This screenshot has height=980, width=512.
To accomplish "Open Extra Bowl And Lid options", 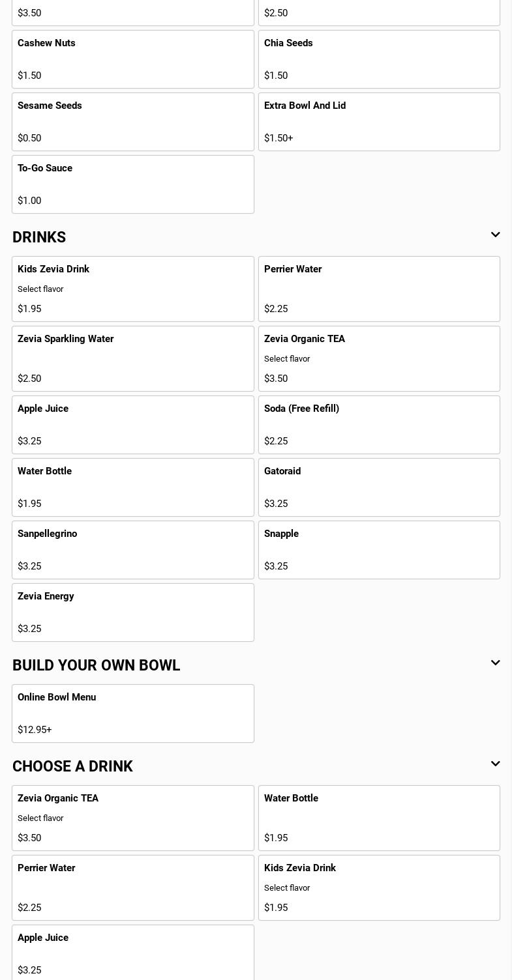I will (x=379, y=122).
